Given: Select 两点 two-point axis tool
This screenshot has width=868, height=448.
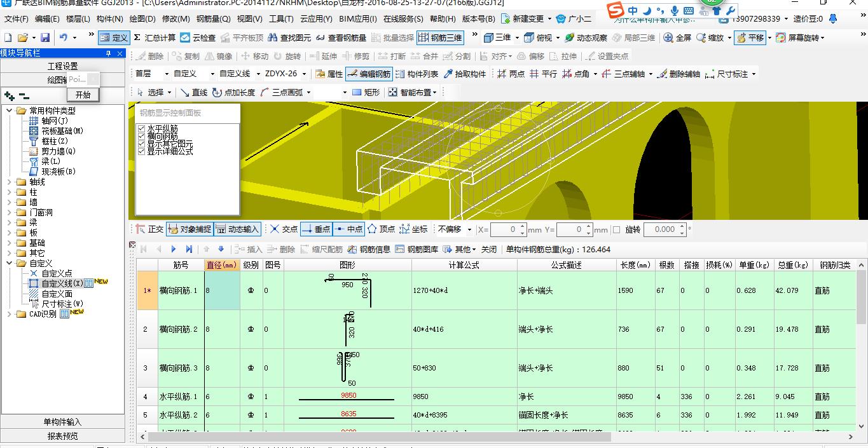Looking at the screenshot, I should pos(511,74).
